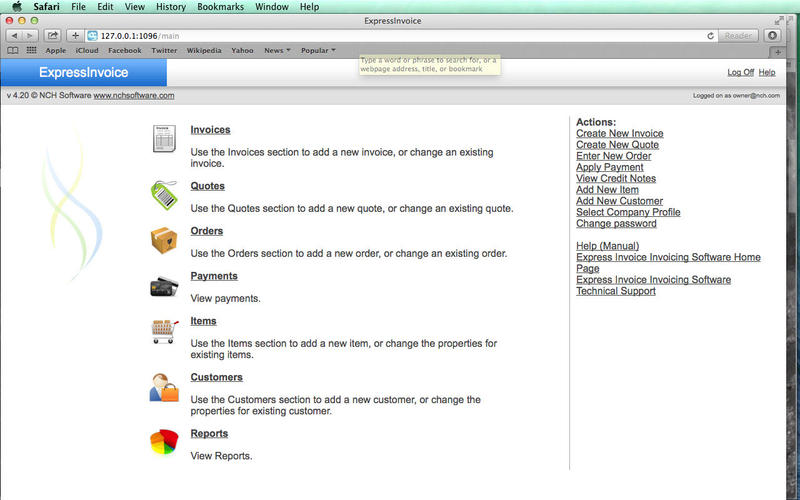Open the Window menu
The width and height of the screenshot is (800, 500).
click(x=272, y=7)
